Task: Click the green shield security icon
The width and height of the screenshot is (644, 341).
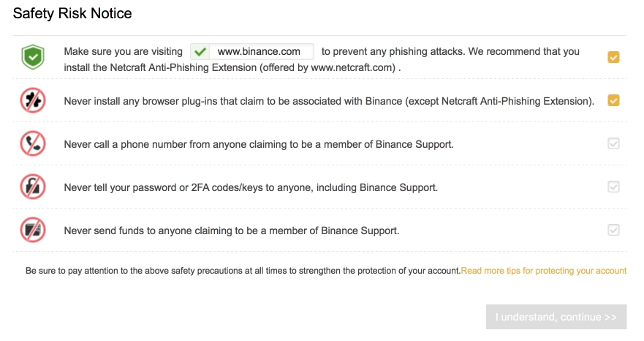Action: [32, 57]
